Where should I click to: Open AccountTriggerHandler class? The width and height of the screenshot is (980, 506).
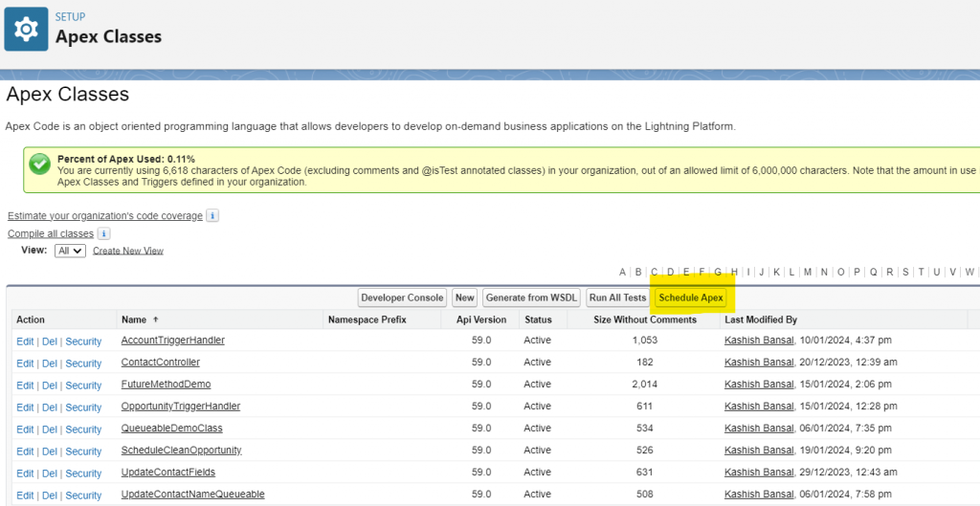(172, 340)
